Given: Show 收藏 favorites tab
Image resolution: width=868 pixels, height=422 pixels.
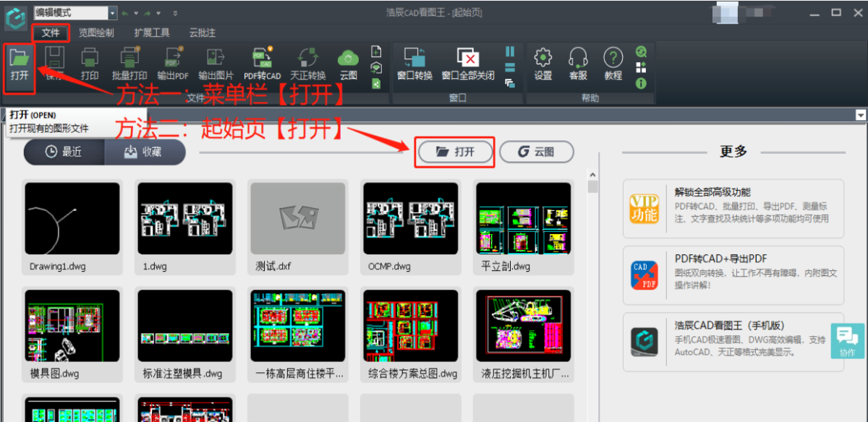Looking at the screenshot, I should (145, 152).
